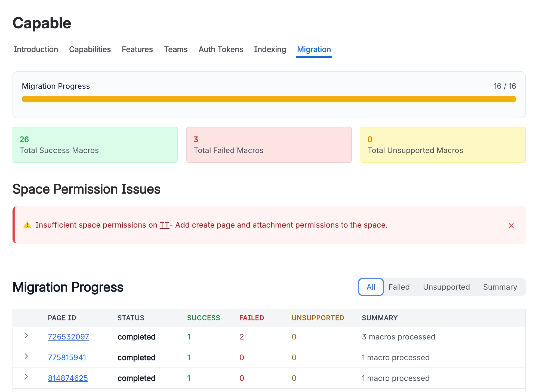Viewport: 536px width, 392px height.
Task: Expand the row for page 814874625
Action: tap(26, 378)
